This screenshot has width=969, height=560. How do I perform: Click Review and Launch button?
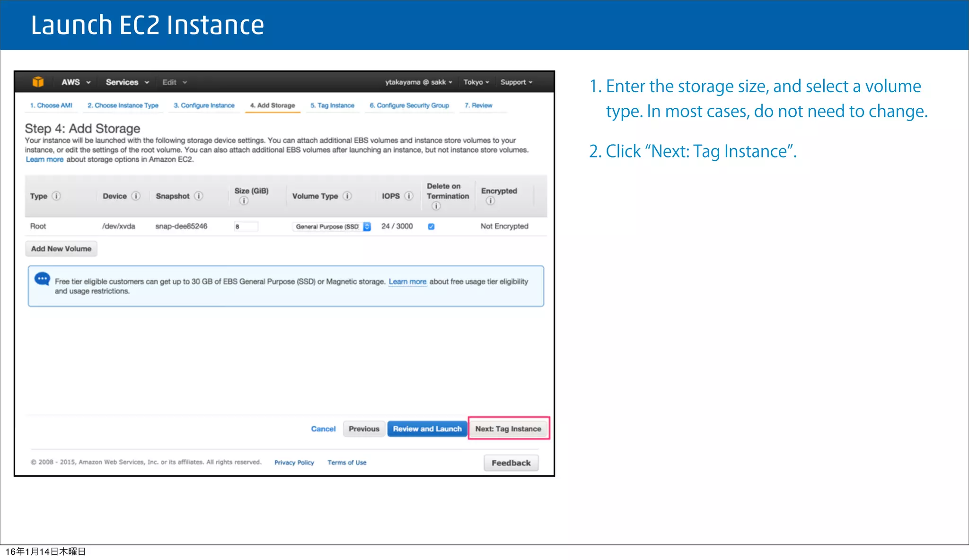(x=427, y=429)
